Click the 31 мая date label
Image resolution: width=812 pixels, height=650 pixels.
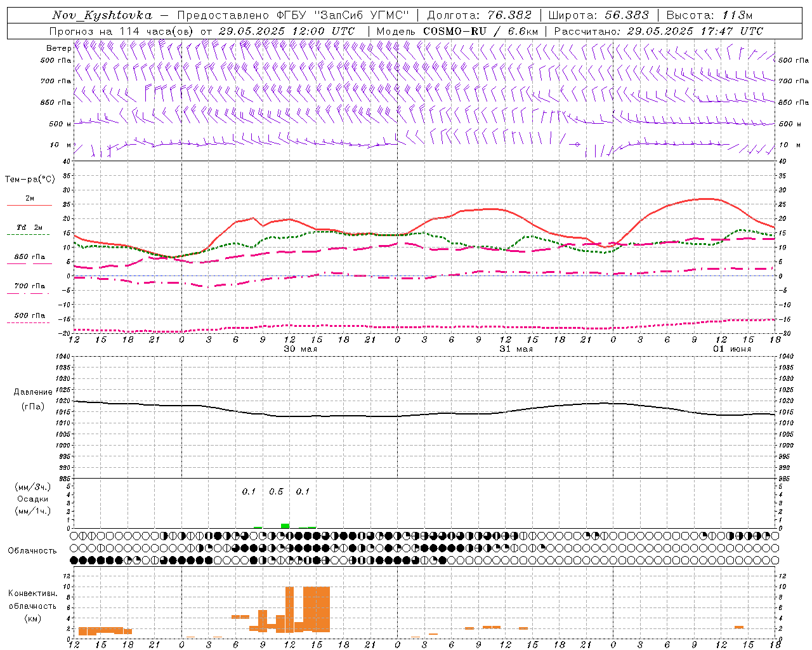click(516, 349)
